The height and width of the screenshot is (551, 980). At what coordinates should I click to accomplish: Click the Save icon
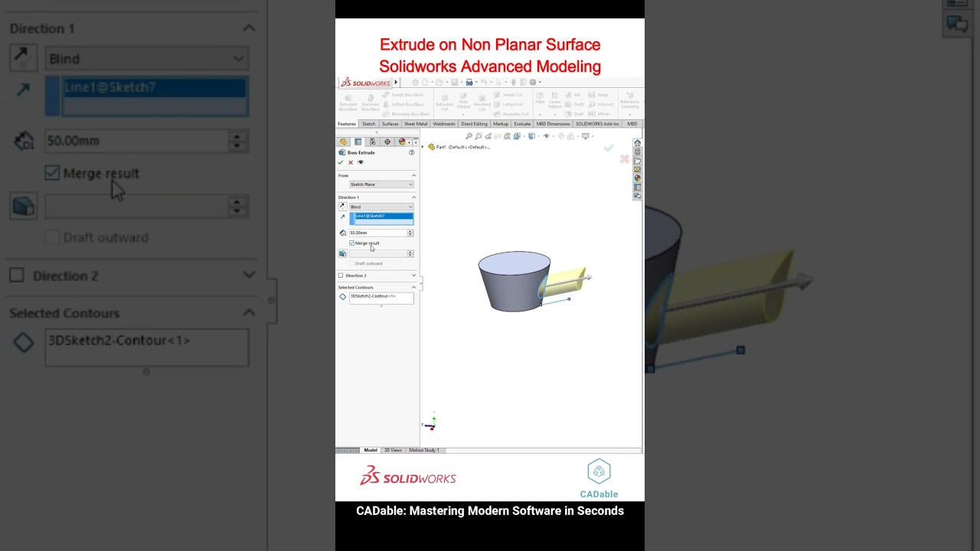454,82
